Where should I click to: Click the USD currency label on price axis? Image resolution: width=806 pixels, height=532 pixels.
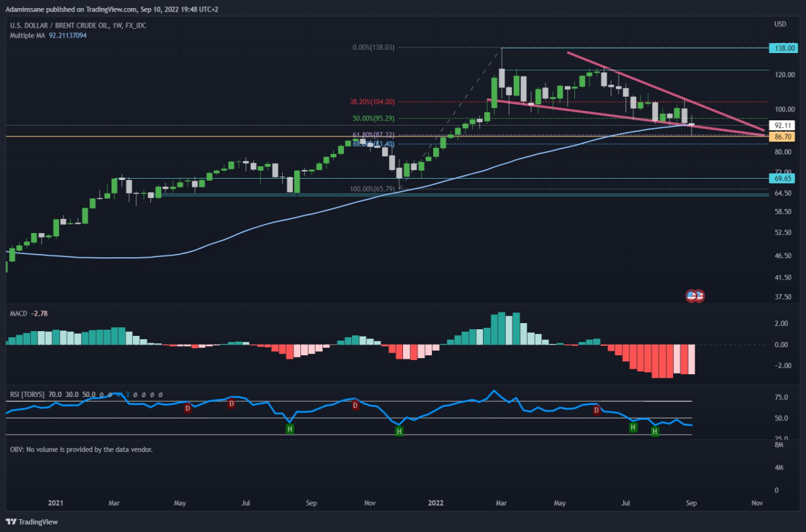(780, 25)
